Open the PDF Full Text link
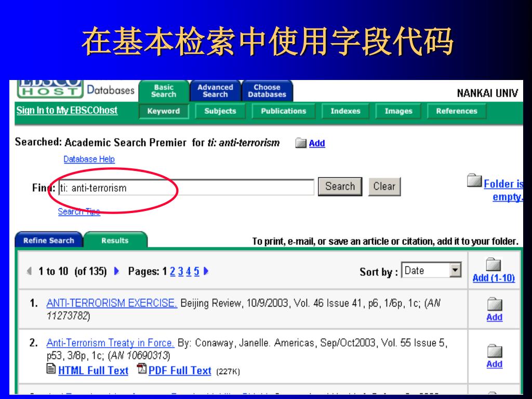This screenshot has height=399, width=532. pyautogui.click(x=180, y=370)
